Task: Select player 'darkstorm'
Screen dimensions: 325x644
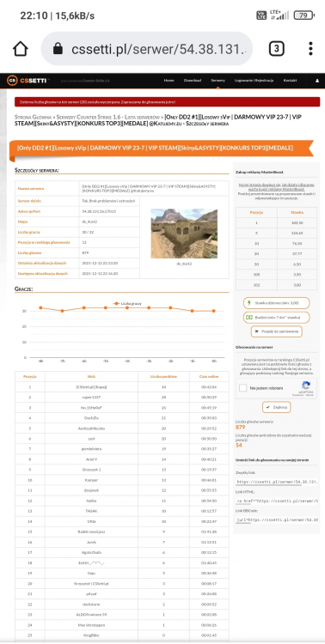Action: pos(91,604)
